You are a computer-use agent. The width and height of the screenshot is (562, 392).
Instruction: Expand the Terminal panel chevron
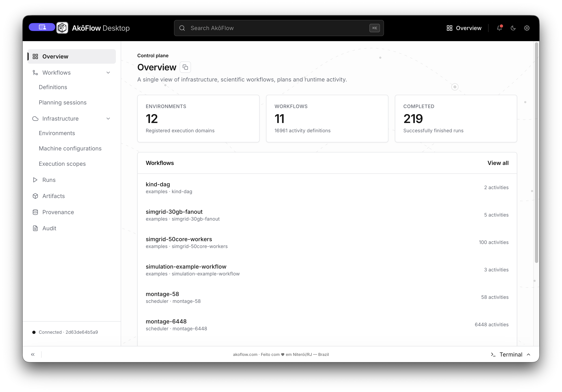click(528, 354)
